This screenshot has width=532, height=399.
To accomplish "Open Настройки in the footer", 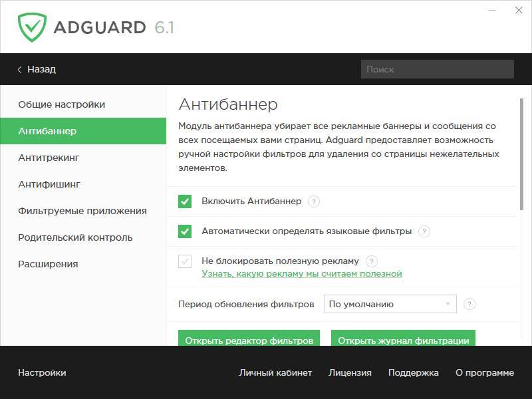I will (42, 372).
